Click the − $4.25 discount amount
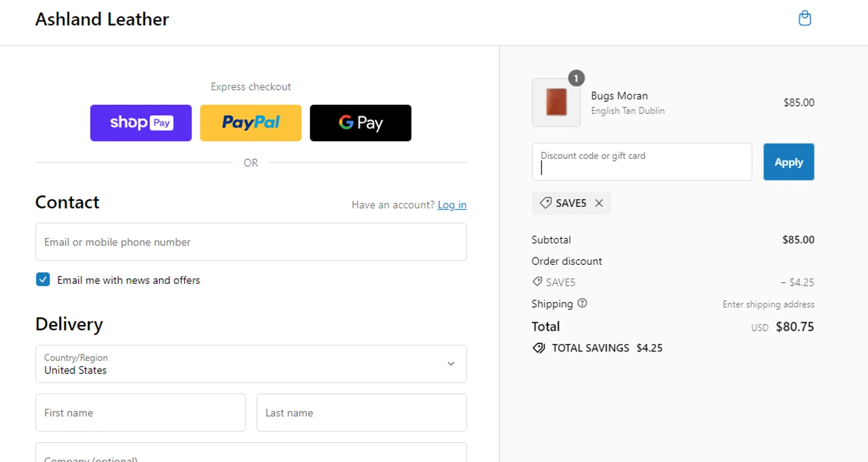 797,283
